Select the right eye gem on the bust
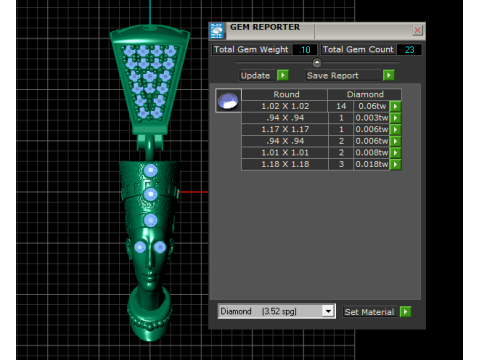This screenshot has height=360, width=480. 160,247
